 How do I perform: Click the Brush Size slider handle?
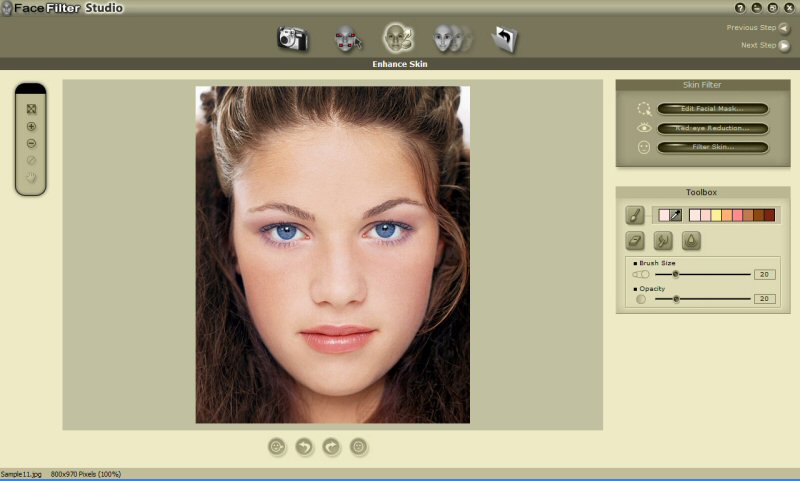676,274
